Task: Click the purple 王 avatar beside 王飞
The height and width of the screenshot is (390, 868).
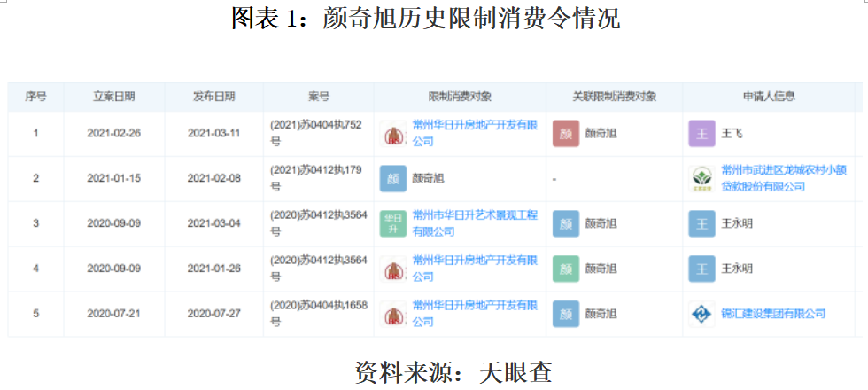Action: pyautogui.click(x=701, y=134)
